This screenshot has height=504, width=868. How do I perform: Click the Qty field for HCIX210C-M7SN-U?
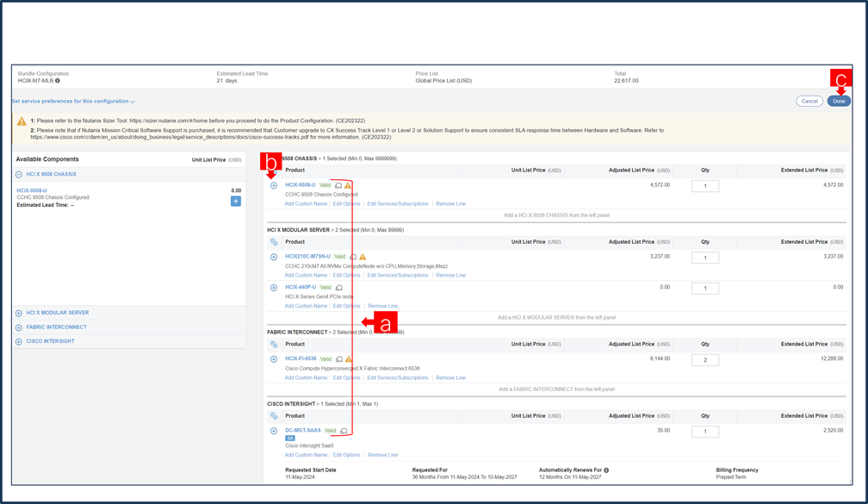tap(705, 258)
